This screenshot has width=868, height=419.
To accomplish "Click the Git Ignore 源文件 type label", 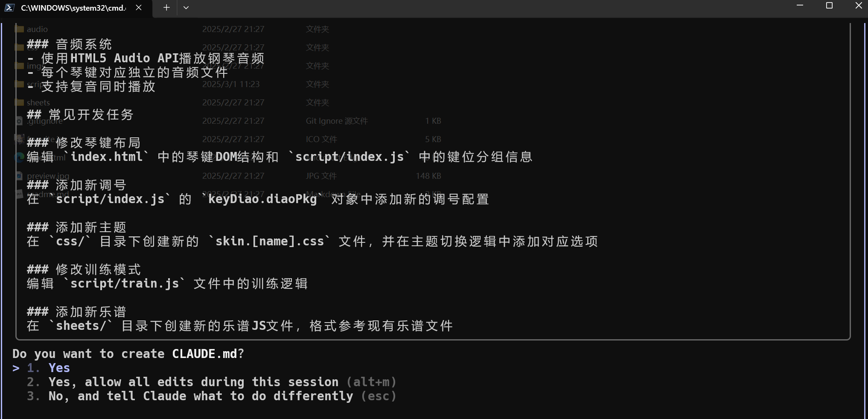I will tap(337, 121).
